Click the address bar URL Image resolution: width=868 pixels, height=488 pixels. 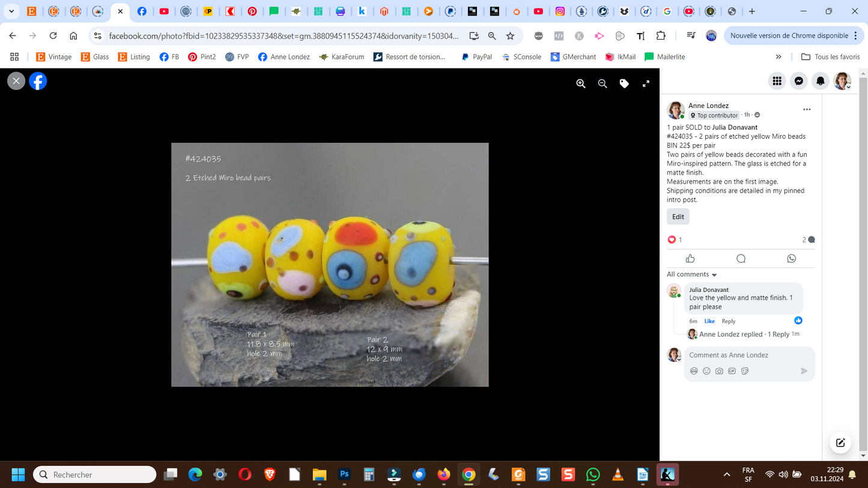pos(284,36)
